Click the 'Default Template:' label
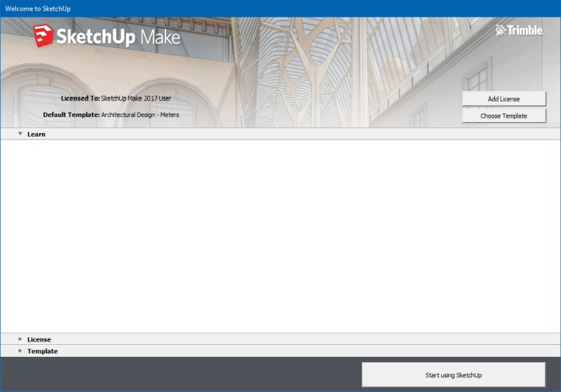 point(72,115)
